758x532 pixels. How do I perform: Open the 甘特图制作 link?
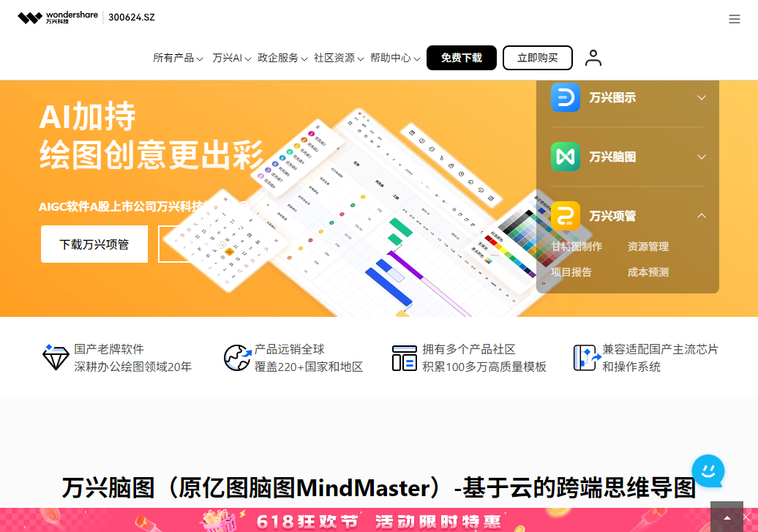click(x=577, y=247)
